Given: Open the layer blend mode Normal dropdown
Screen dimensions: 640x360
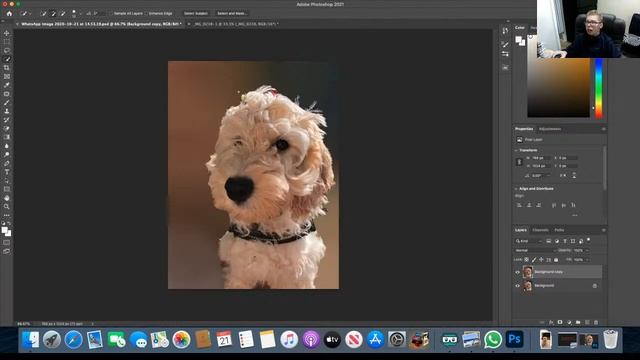Looking at the screenshot, I should point(534,250).
